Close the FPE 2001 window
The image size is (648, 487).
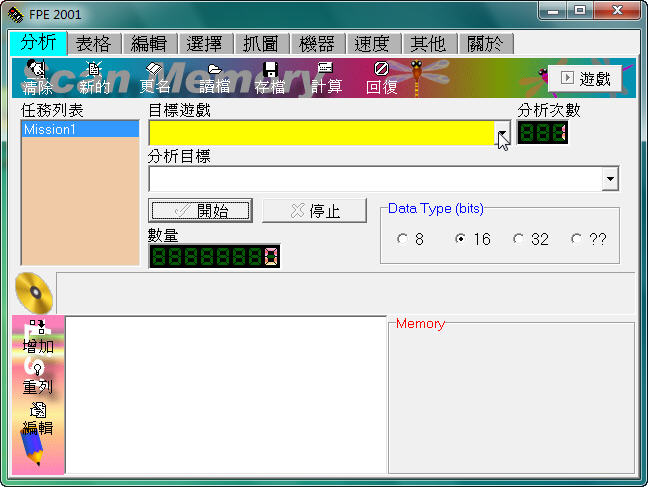click(x=617, y=11)
